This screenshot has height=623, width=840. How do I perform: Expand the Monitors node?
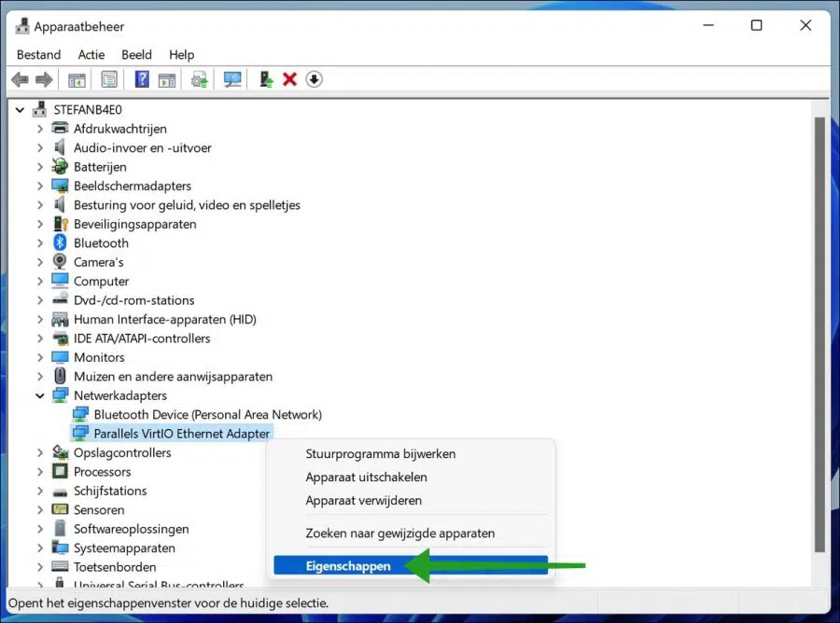(40, 357)
